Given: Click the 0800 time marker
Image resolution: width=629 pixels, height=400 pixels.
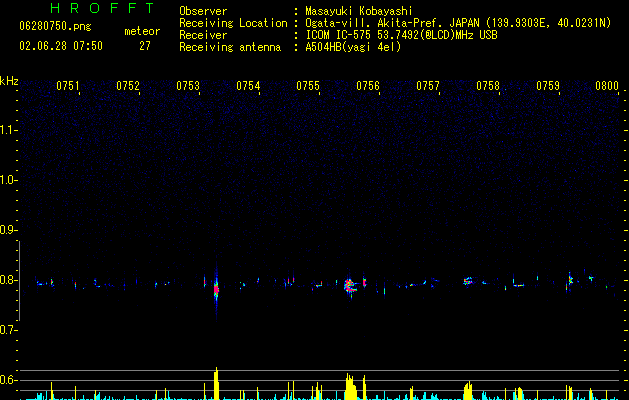Looking at the screenshot, I should click(607, 86).
